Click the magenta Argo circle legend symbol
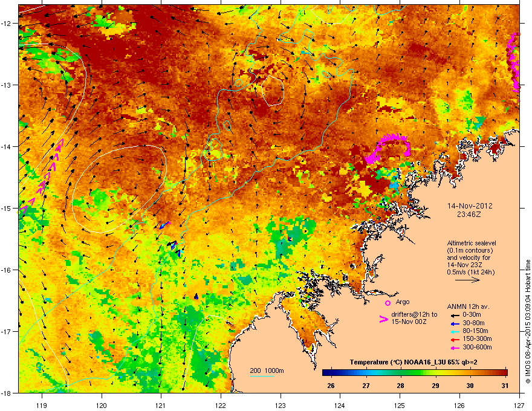Viewport: 532px width, 411px height. tap(388, 303)
